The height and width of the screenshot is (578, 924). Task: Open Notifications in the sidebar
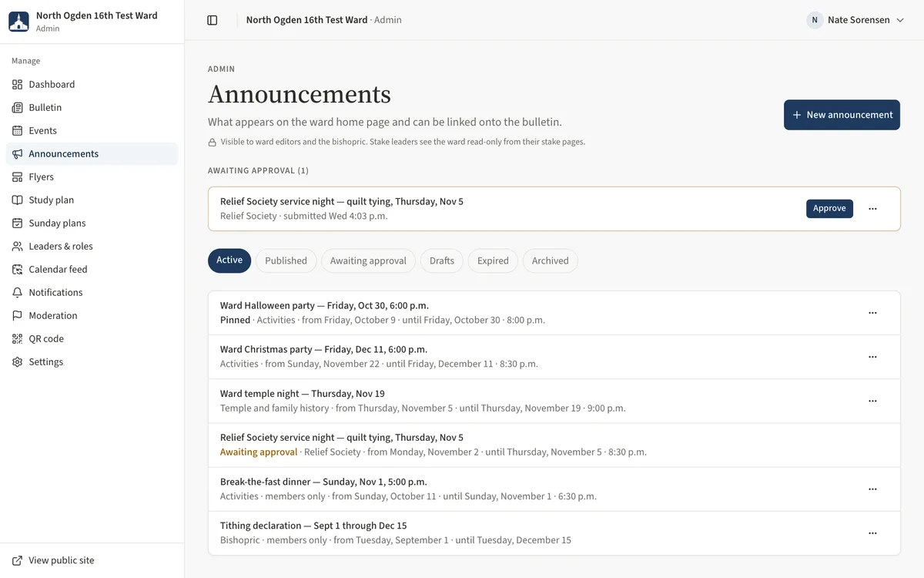click(x=92, y=293)
